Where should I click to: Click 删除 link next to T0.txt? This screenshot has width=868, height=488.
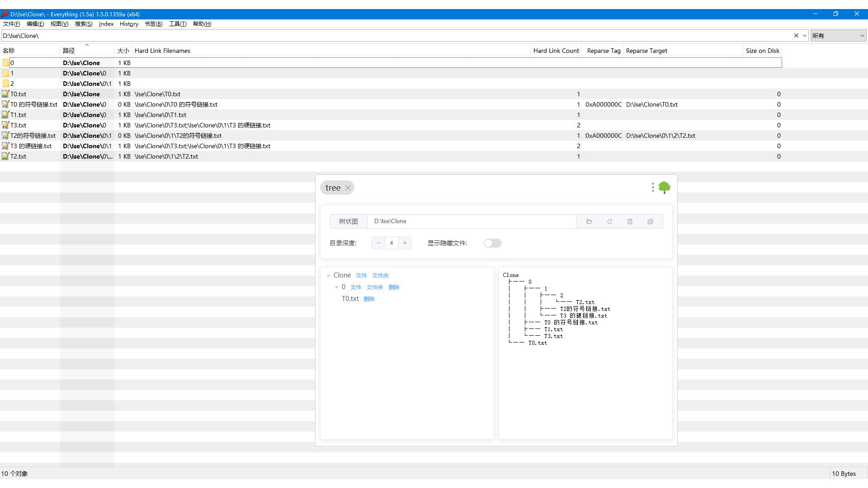click(369, 299)
